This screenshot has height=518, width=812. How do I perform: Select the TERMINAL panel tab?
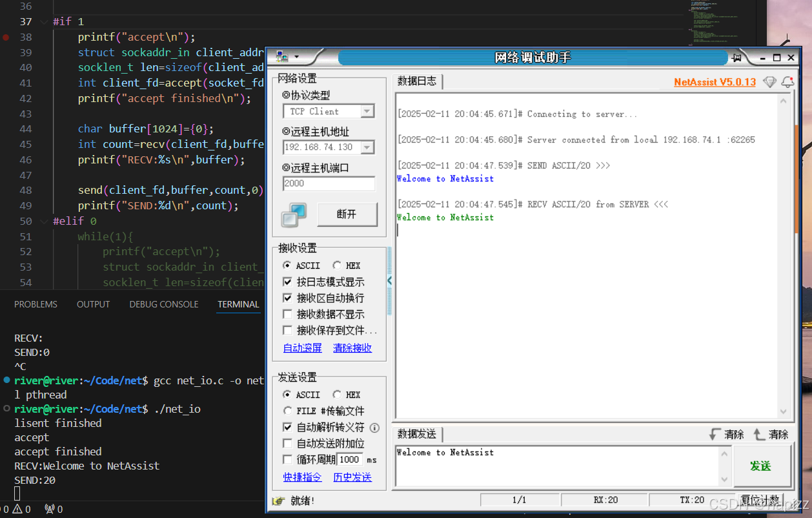click(238, 304)
